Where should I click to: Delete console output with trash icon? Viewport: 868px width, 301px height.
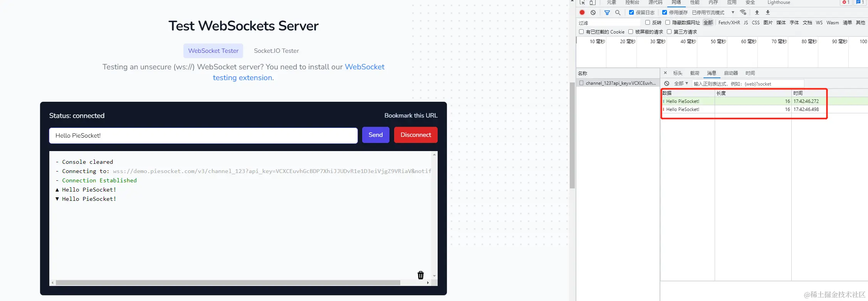421,275
